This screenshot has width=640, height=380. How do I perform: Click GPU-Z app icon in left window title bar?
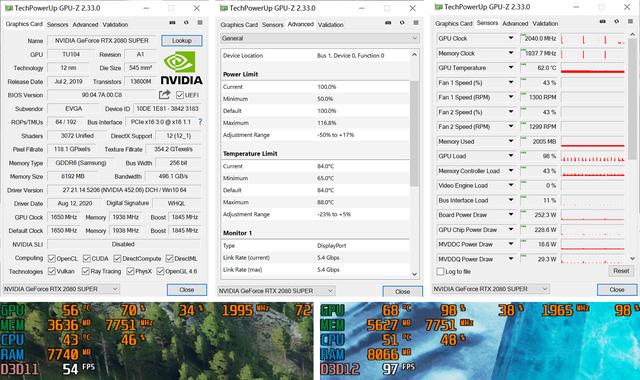pyautogui.click(x=8, y=8)
